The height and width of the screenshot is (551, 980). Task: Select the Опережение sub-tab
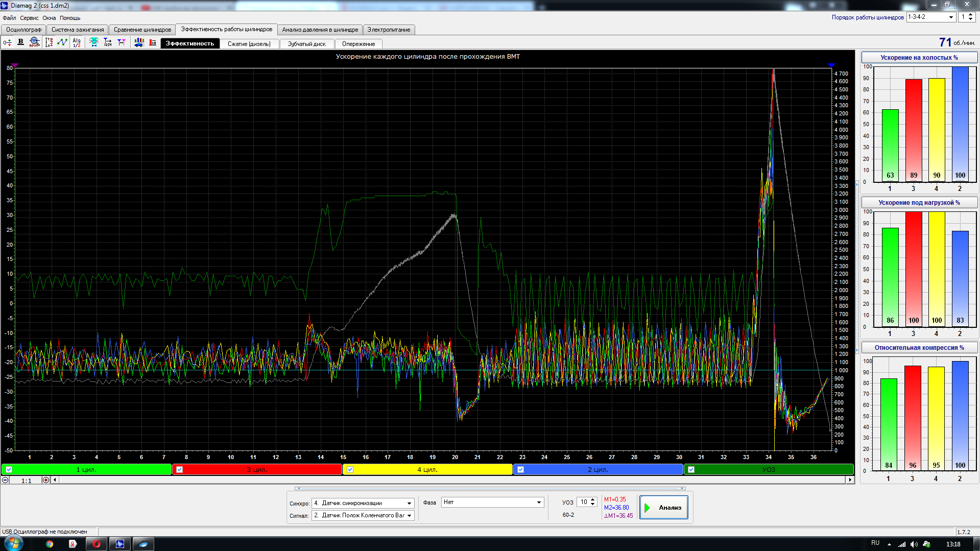point(358,44)
